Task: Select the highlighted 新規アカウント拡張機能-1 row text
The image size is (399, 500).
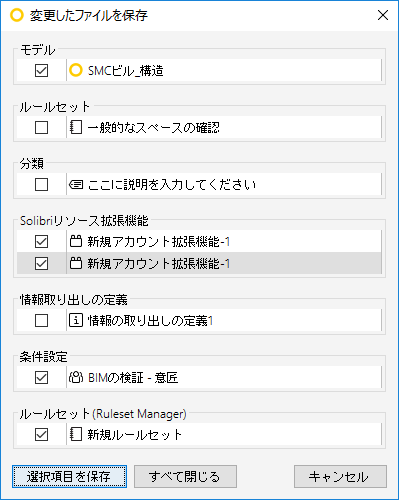Action: (159, 264)
